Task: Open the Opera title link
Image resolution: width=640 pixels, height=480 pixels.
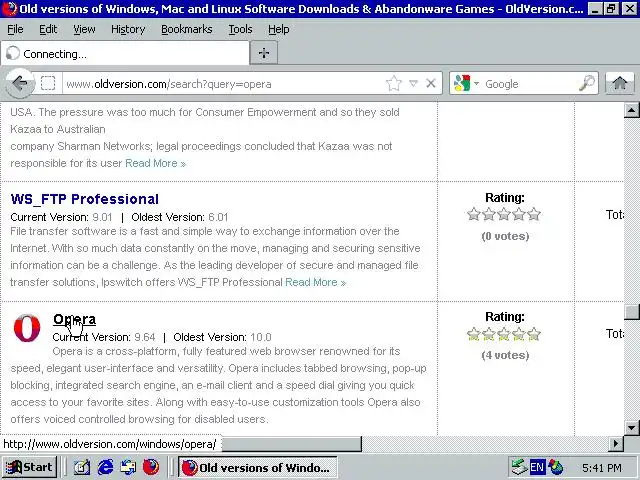Action: 74,319
